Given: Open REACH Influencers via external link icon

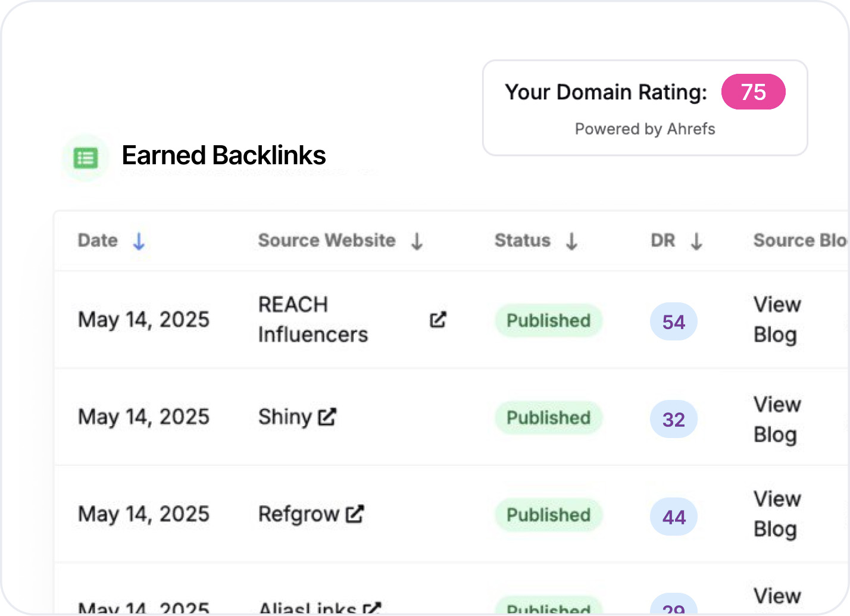Looking at the screenshot, I should [437, 320].
